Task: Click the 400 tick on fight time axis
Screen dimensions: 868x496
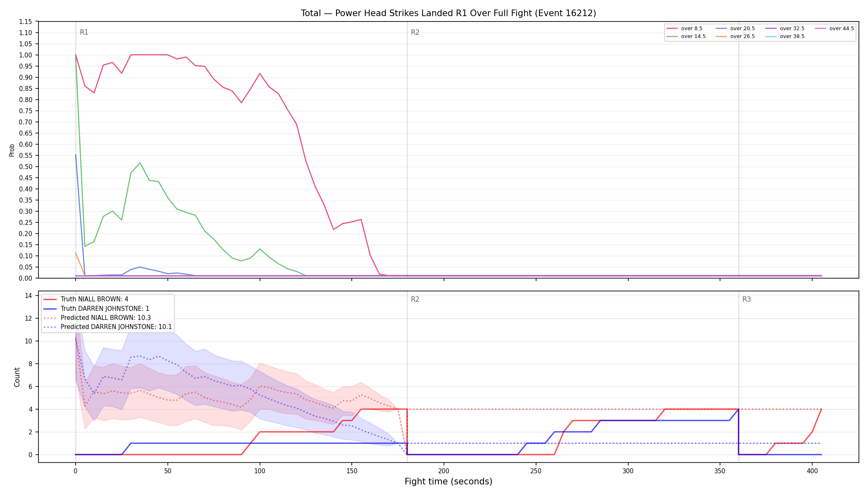Action: coord(812,470)
